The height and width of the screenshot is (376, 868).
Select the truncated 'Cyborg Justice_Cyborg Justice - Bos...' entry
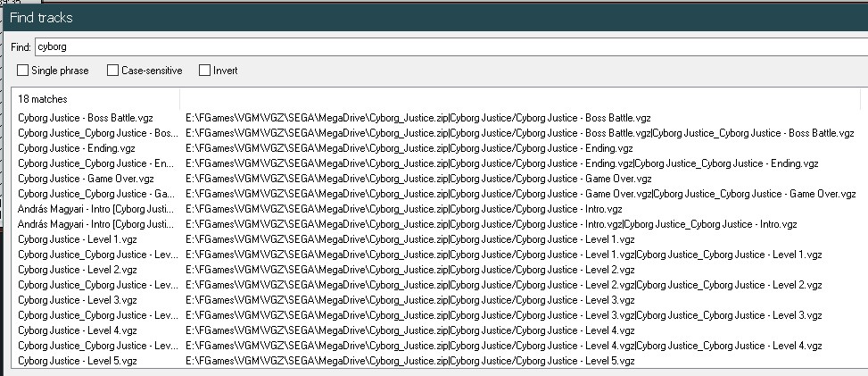click(x=95, y=133)
